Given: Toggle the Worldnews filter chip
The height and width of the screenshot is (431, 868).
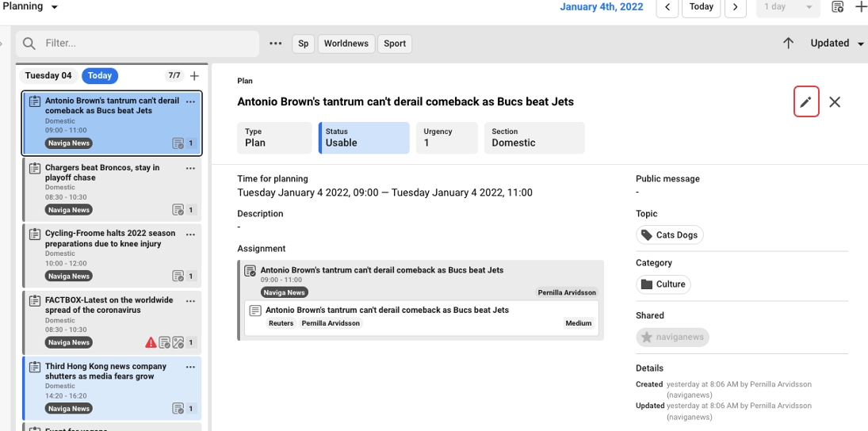Looking at the screenshot, I should [x=346, y=44].
